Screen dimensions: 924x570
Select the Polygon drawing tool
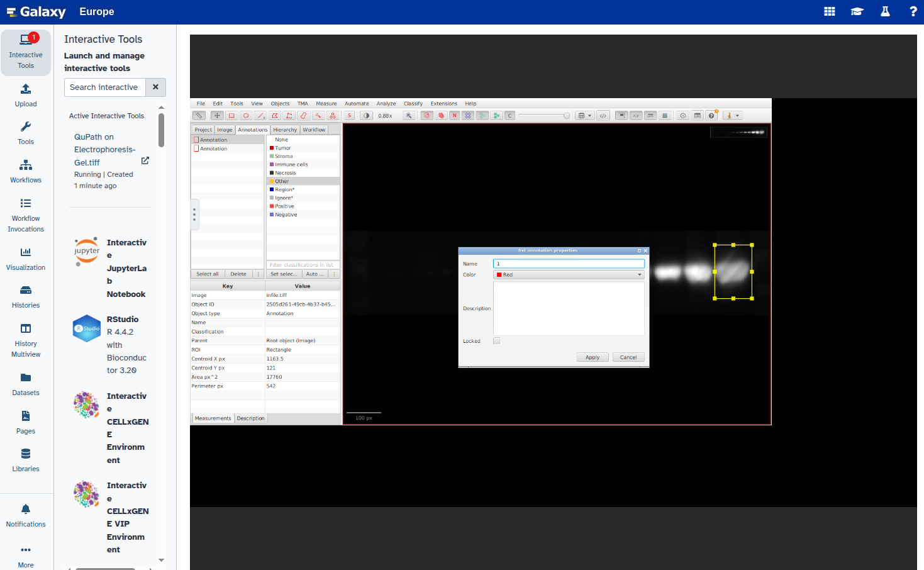click(275, 116)
